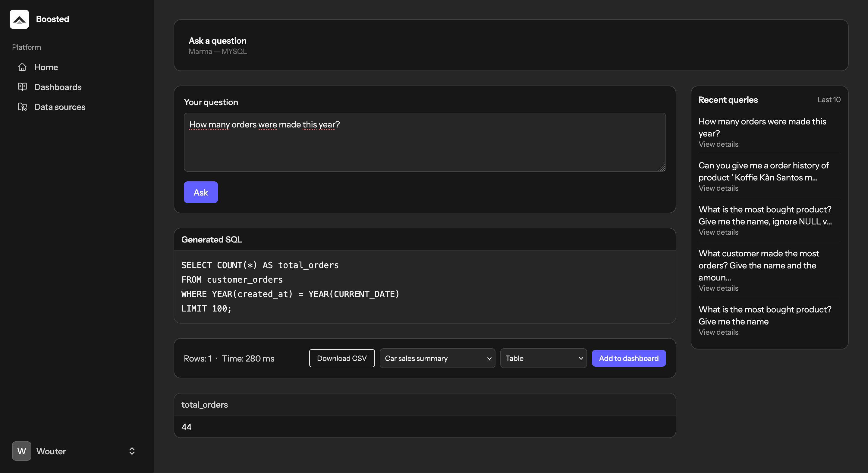Select Dashboards in the sidebar

tap(58, 87)
